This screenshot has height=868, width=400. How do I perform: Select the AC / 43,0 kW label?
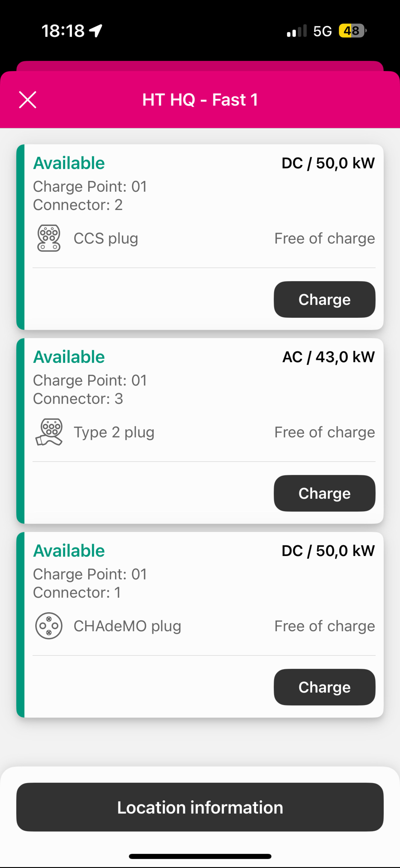point(328,357)
